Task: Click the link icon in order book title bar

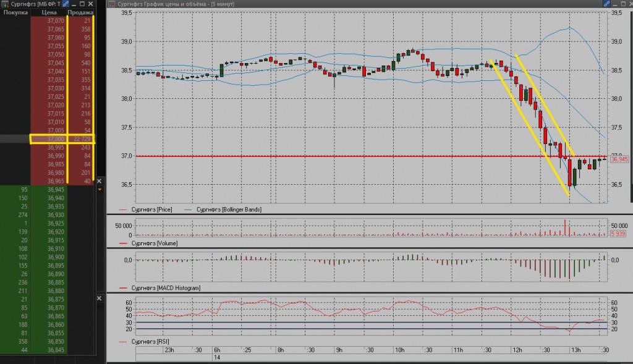Action: (66, 4)
